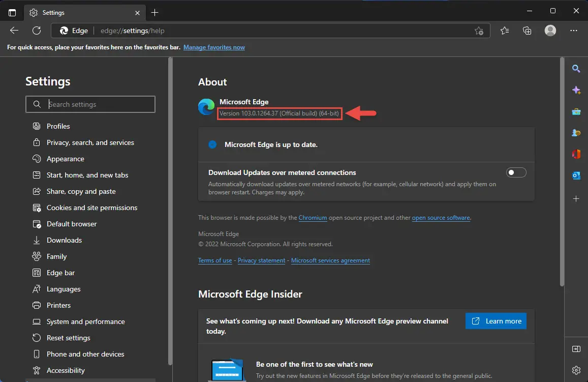This screenshot has height=382, width=588.
Task: Open the Favorites list icon
Action: [505, 31]
